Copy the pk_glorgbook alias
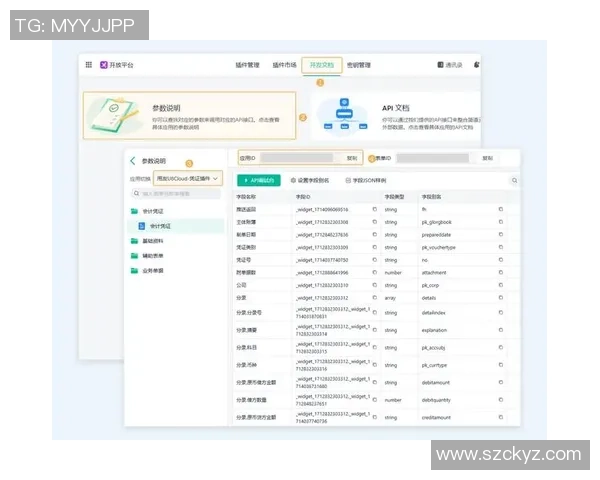Image resolution: width=600 pixels, height=480 pixels. point(501,222)
